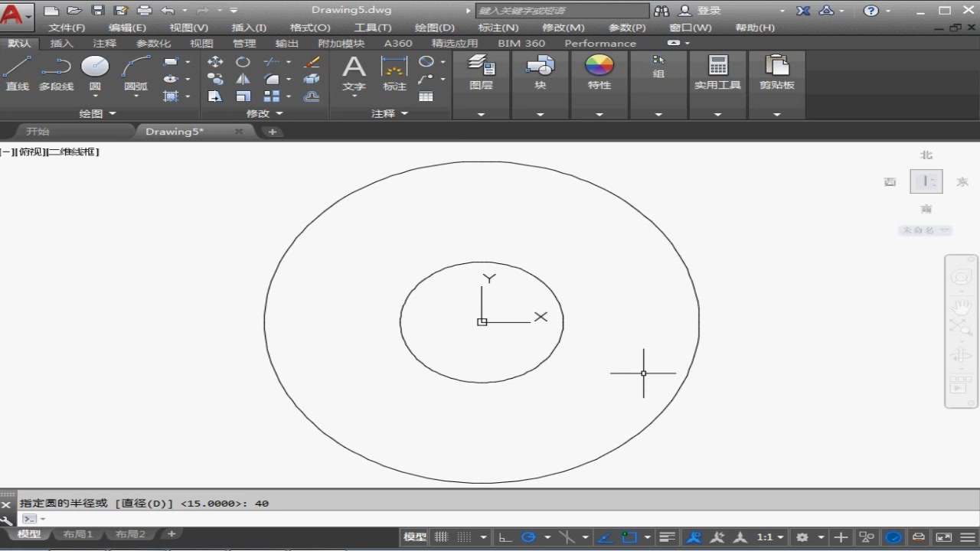
Task: Switch to 布局1 layout tab
Action: (x=78, y=534)
